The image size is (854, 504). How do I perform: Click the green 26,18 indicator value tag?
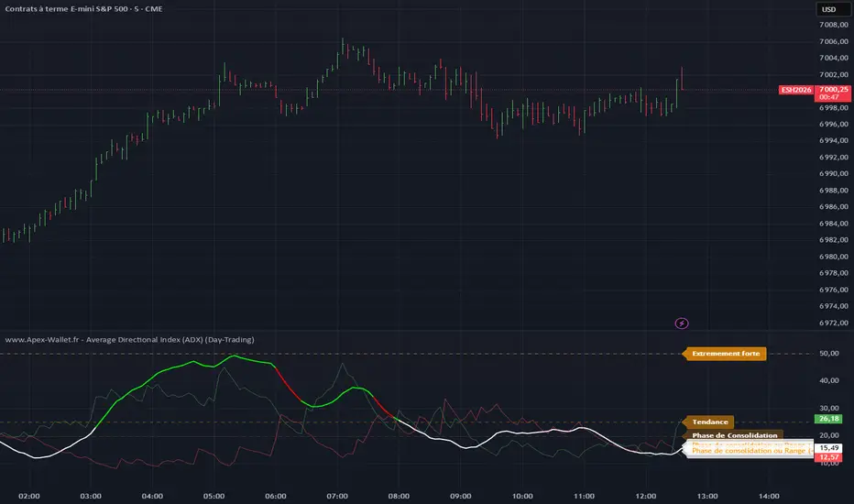pos(827,420)
